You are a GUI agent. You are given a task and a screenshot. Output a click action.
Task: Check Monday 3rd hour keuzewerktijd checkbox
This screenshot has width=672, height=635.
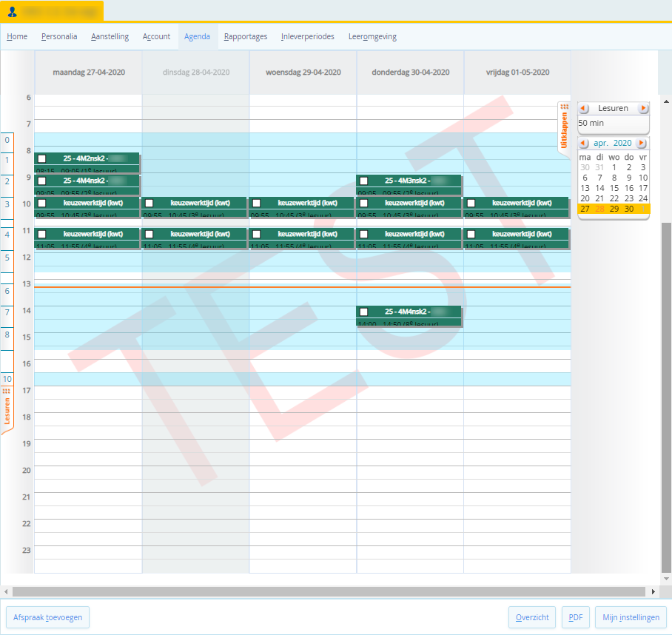(42, 203)
